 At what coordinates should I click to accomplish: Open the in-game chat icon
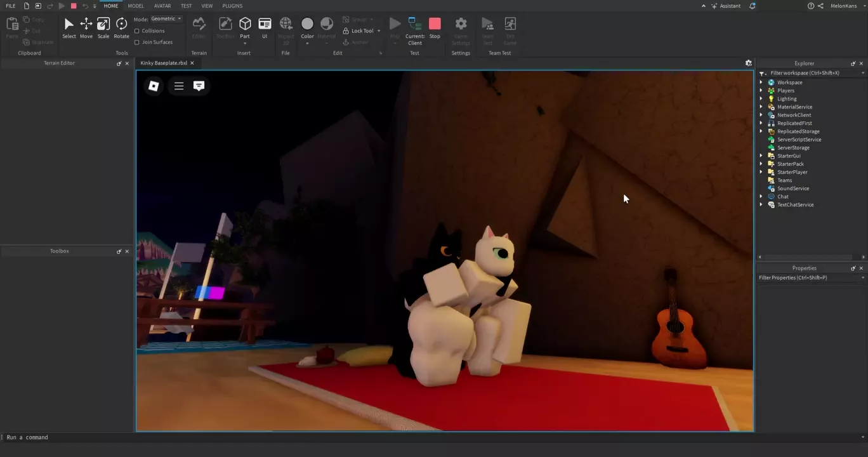click(x=199, y=86)
